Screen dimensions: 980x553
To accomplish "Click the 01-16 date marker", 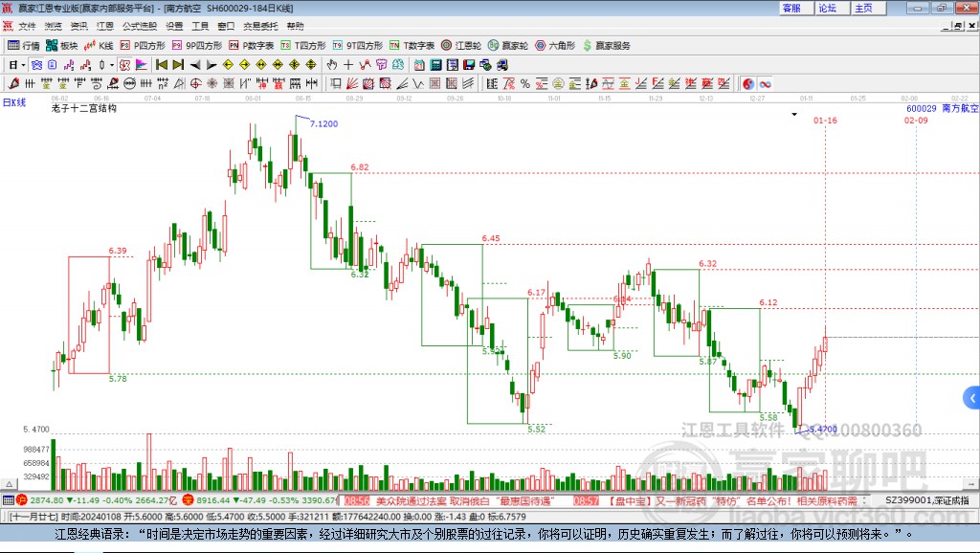I will pyautogui.click(x=825, y=120).
